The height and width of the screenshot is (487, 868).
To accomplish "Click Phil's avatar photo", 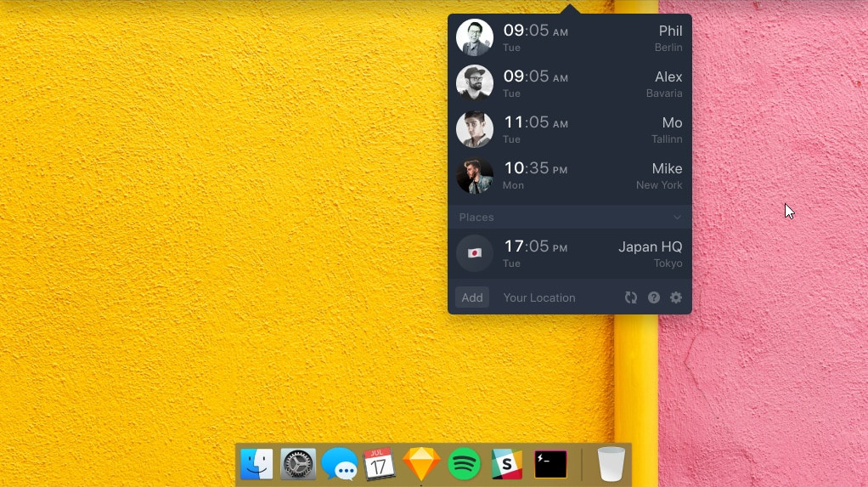I will tap(475, 37).
